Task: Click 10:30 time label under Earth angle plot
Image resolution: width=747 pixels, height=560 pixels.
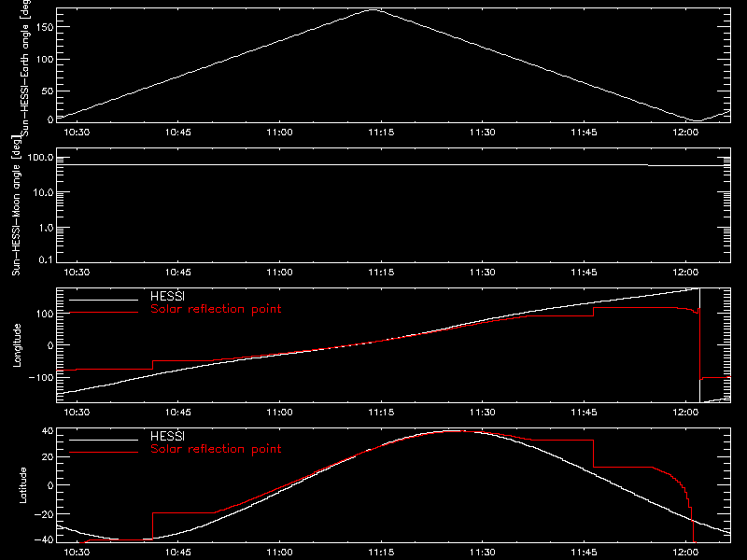Action: [x=77, y=133]
